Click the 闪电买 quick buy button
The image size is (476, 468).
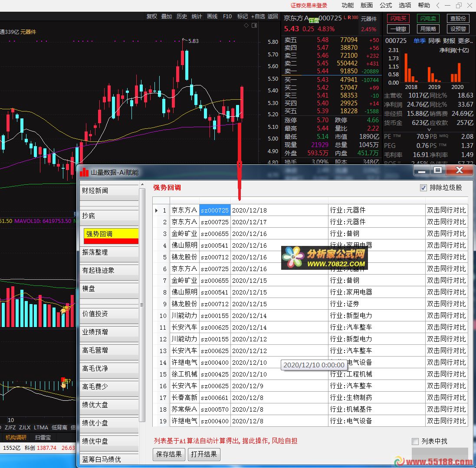[x=398, y=19]
